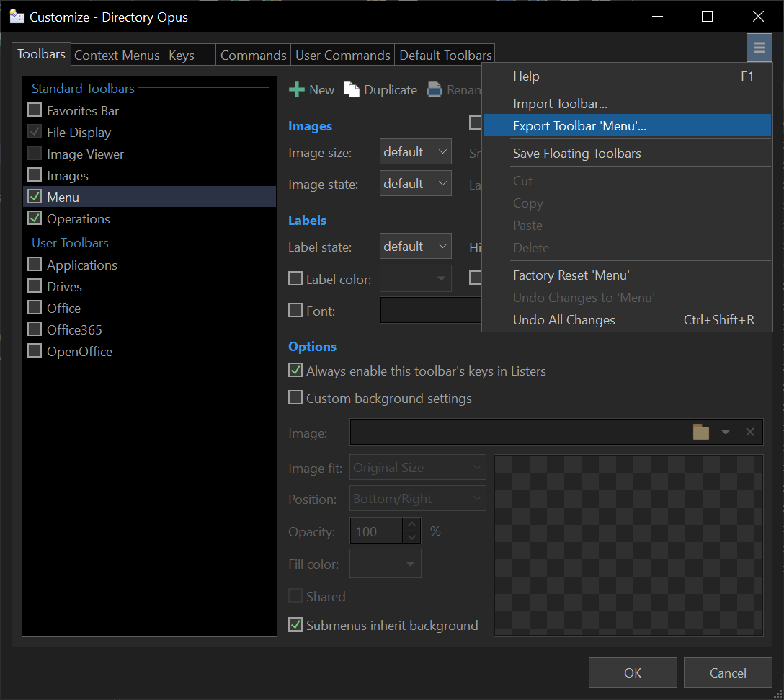Screen dimensions: 784x700
Task: Open the Fill color picker dropdown
Action: [385, 564]
